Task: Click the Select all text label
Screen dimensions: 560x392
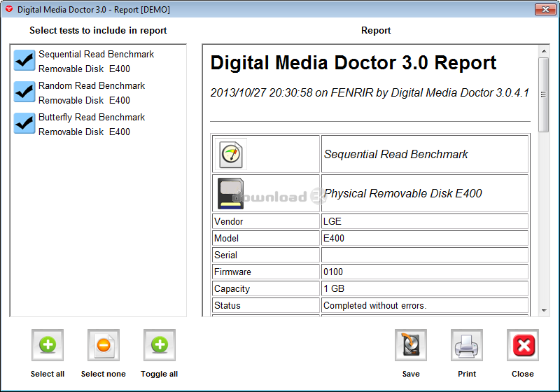Action: pos(48,374)
